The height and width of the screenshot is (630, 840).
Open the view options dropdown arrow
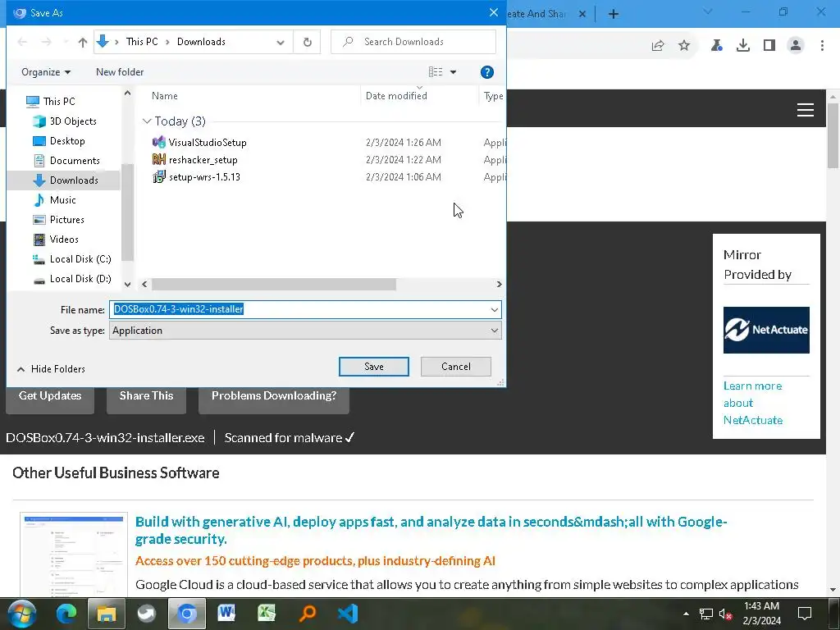[x=453, y=72]
